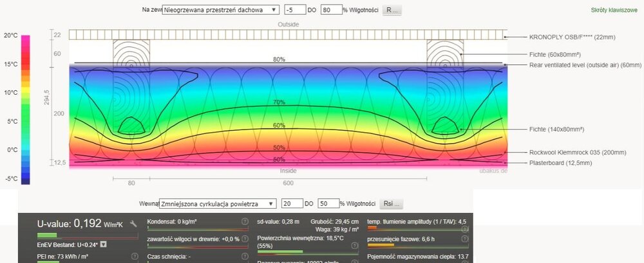Open the Skróty klawiszowe link

(614, 10)
